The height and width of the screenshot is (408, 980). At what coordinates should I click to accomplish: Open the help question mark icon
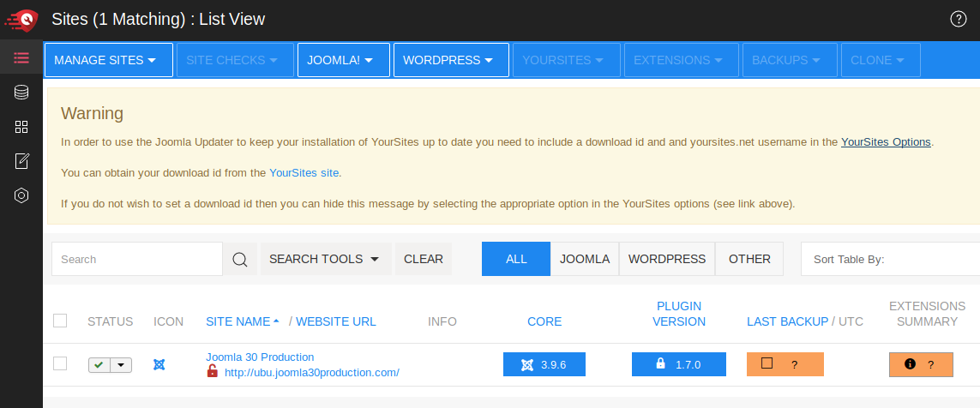pyautogui.click(x=958, y=20)
